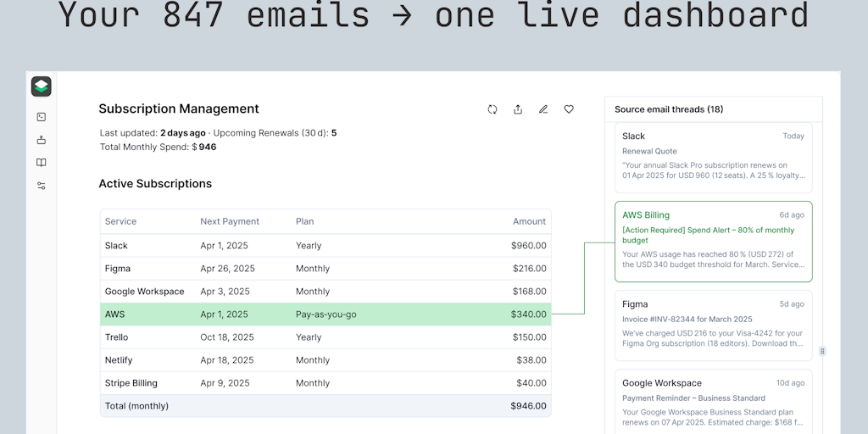Open the book icon in the sidebar
The image size is (868, 434).
pyautogui.click(x=42, y=163)
